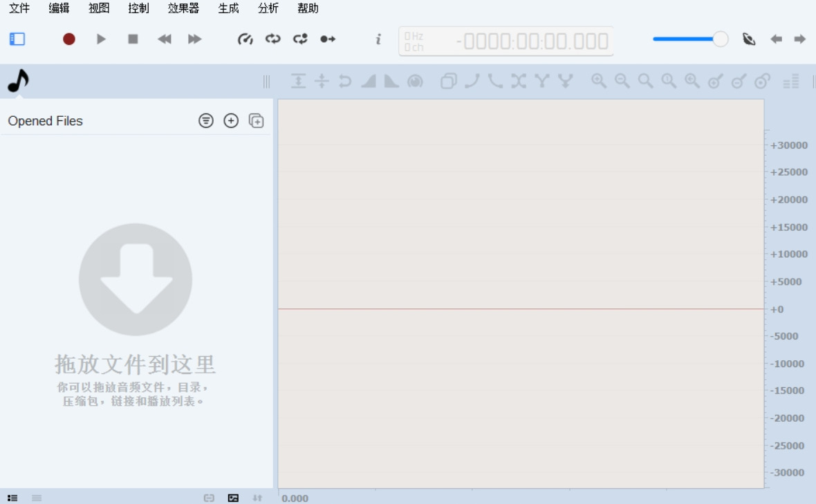816x504 pixels.
Task: Apply fade out ramp icon
Action: 391,81
